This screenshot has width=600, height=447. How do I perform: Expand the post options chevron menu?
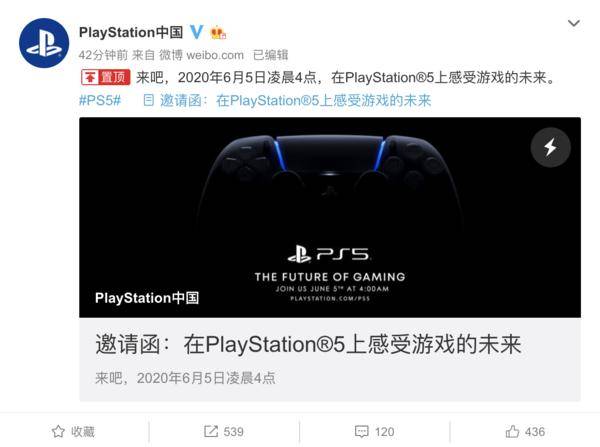point(573,23)
